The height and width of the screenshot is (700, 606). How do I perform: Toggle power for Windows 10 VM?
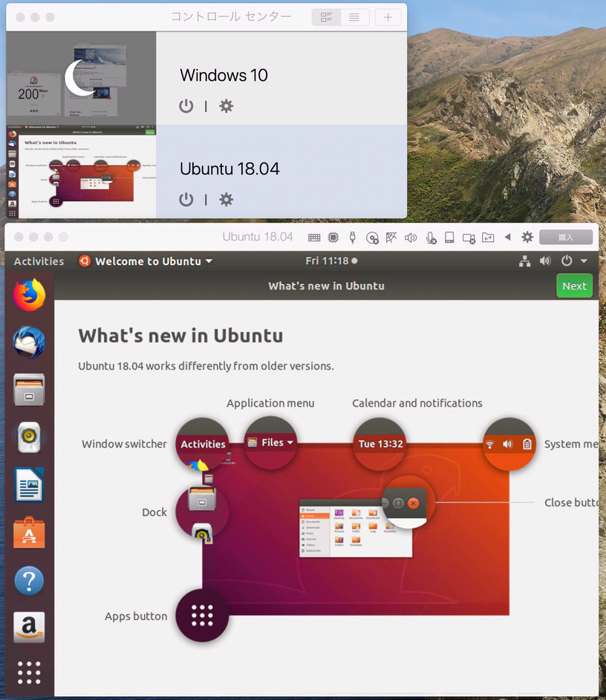coord(186,106)
